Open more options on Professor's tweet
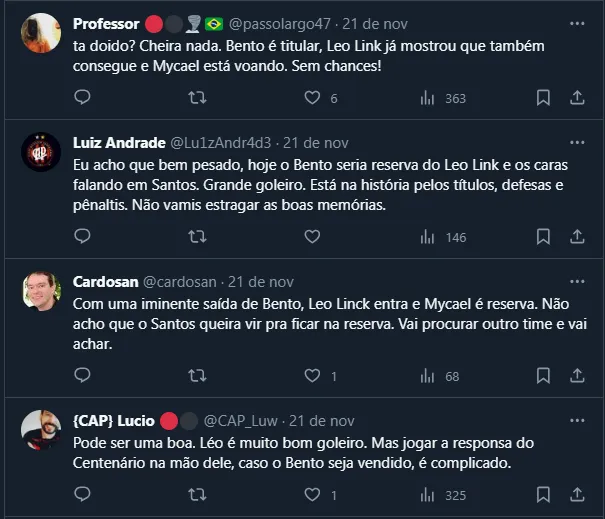This screenshot has height=519, width=605. [x=577, y=23]
